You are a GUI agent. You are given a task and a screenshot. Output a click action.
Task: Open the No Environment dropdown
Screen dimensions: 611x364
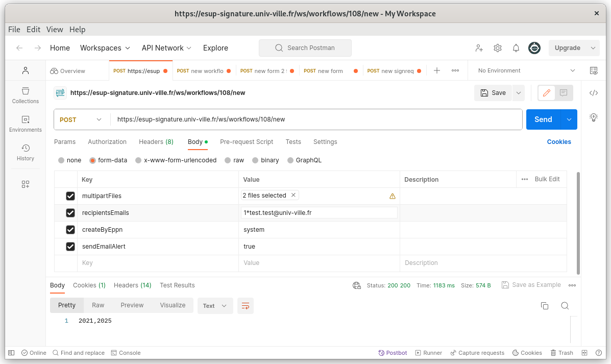coord(526,70)
